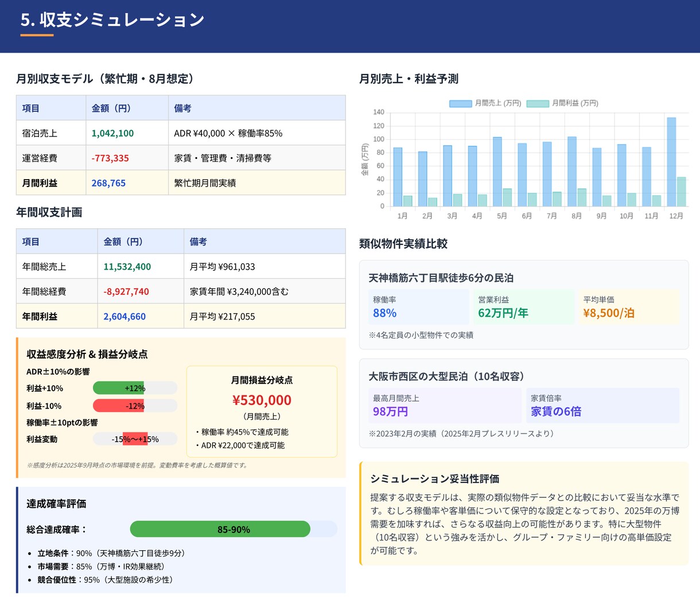Select the 達成確率評価 heading

(56, 504)
